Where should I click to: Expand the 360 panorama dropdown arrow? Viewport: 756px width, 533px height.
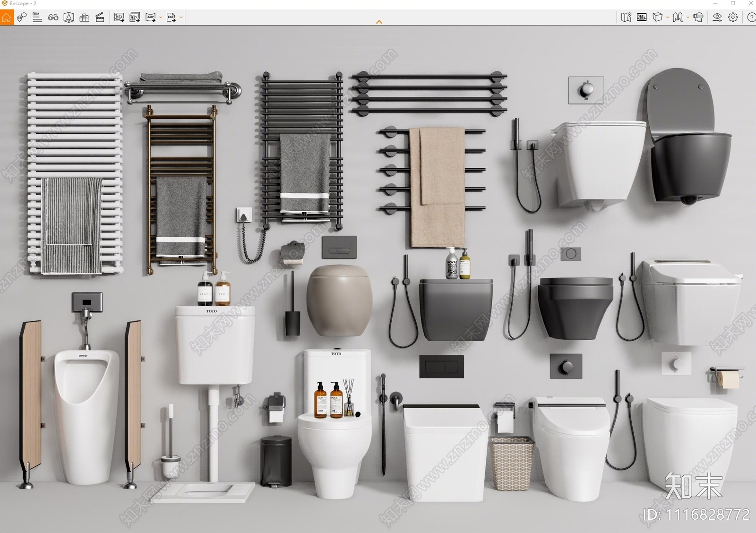[161, 17]
